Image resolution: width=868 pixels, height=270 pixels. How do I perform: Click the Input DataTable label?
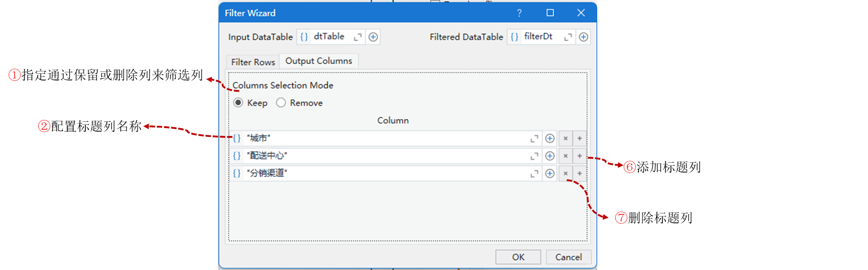(260, 37)
